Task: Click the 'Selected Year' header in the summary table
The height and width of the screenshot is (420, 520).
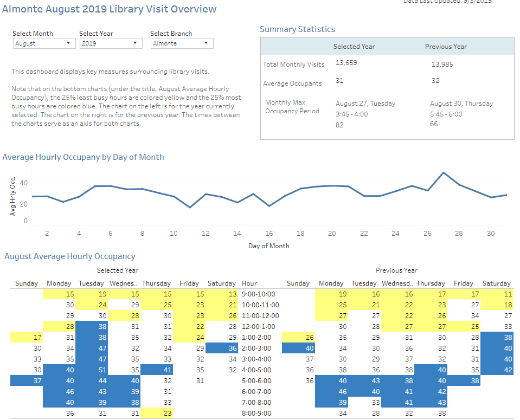Action: pyautogui.click(x=354, y=47)
